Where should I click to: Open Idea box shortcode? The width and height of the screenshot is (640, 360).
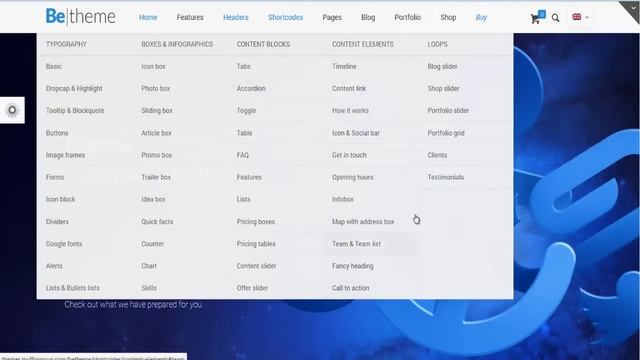click(153, 199)
